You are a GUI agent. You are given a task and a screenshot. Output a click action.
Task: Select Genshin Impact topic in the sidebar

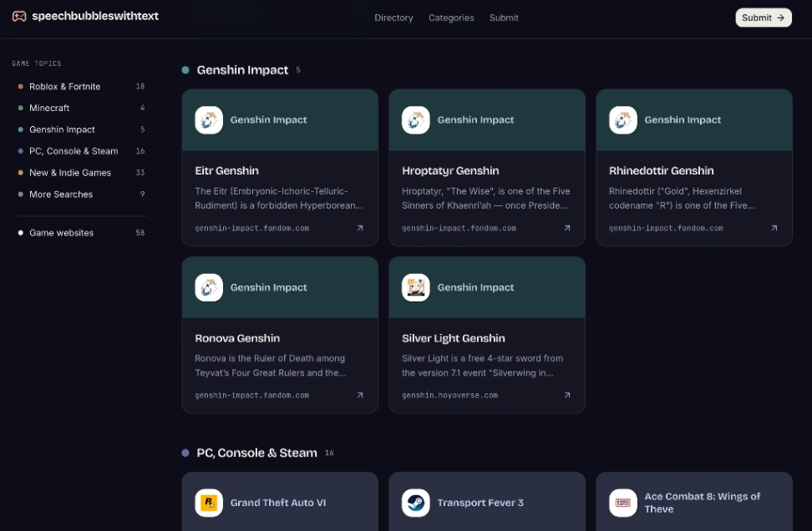pos(81,129)
